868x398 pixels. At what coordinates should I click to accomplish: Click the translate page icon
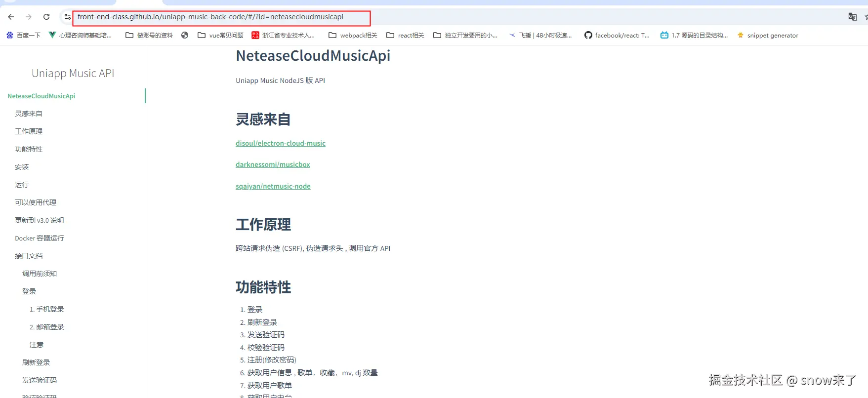(853, 17)
